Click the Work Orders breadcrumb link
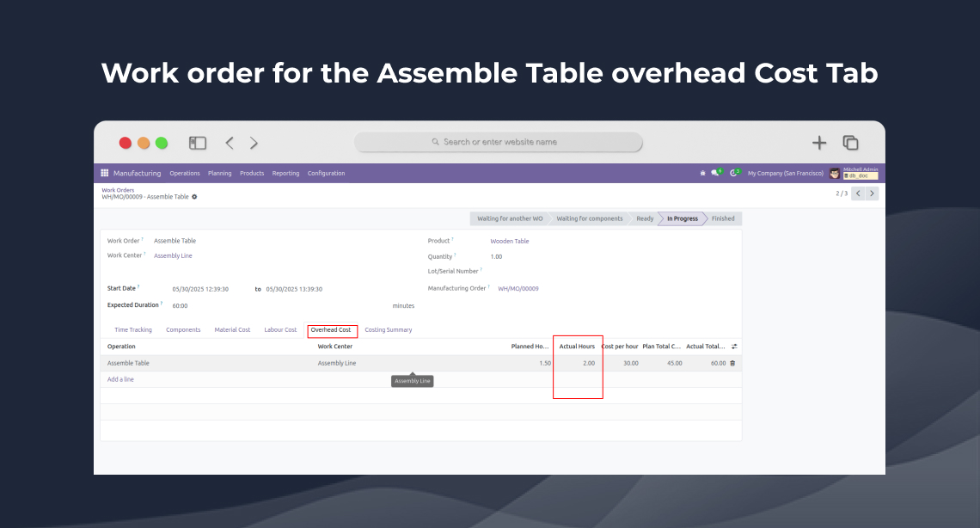 click(118, 190)
